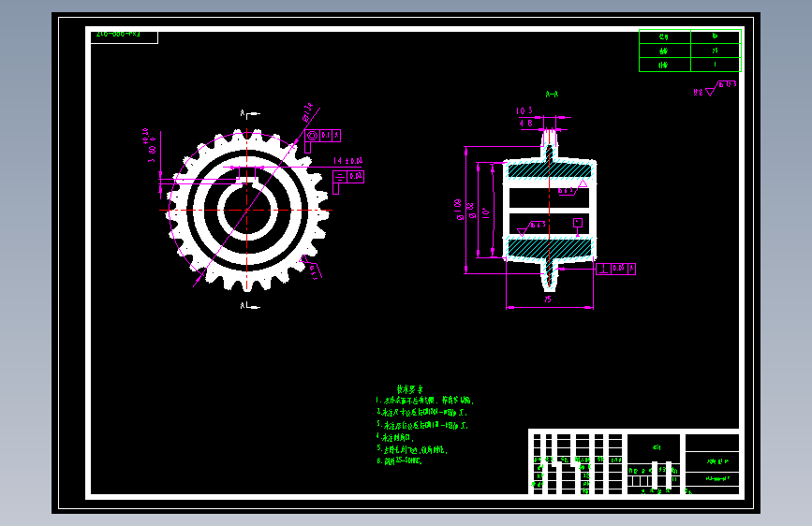Select requirement line 6 with 35-50HRC
The image size is (812, 526).
(x=400, y=460)
